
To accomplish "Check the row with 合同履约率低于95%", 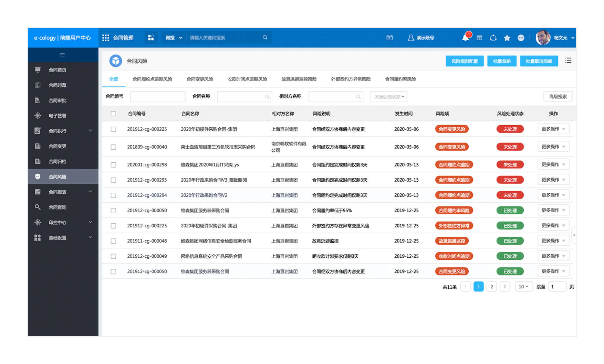I will [113, 211].
